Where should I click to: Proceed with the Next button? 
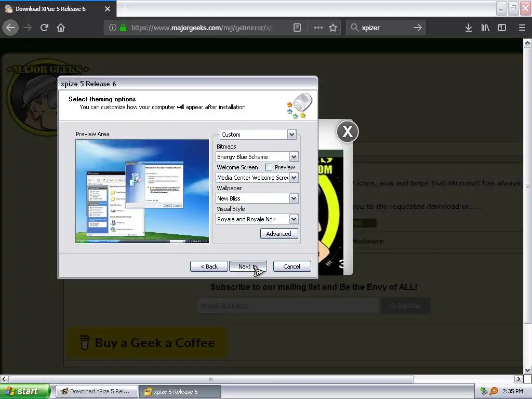248,267
